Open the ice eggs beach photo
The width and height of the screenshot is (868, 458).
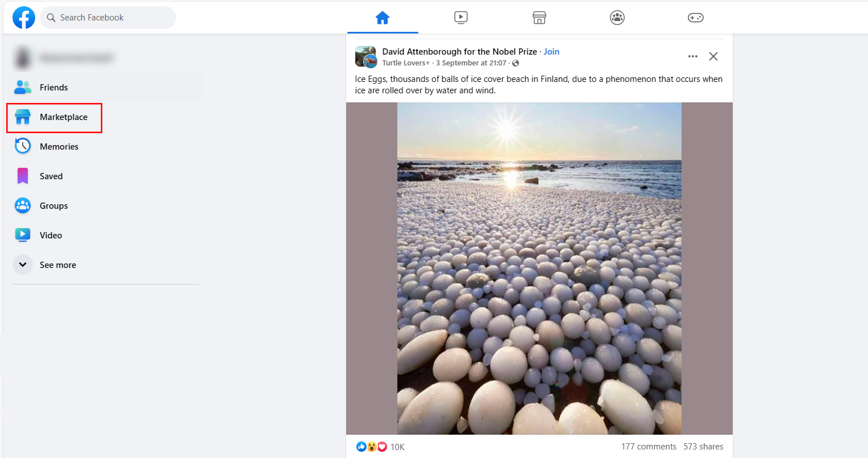pos(539,268)
